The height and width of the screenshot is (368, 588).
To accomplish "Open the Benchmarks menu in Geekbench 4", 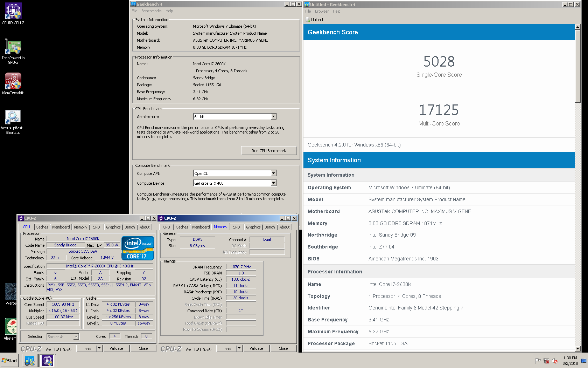I will [151, 11].
